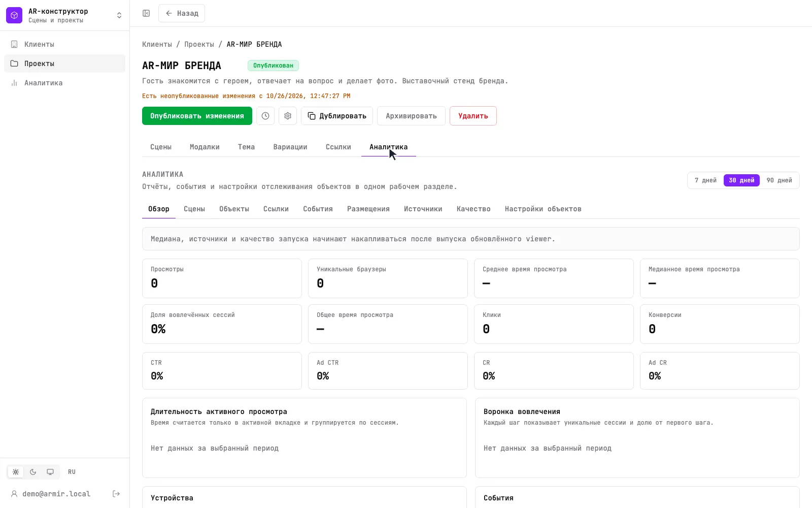Click the Архивировать button
Viewport: 812px width, 508px height.
(411, 116)
